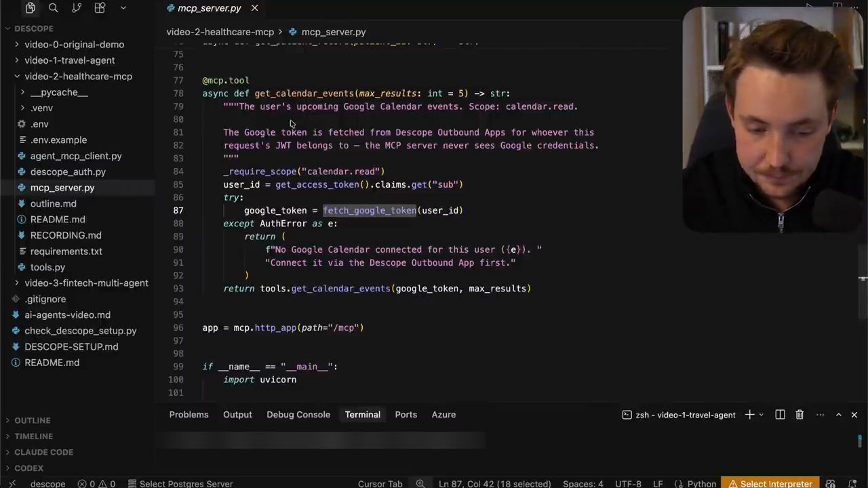Maximize the terminal panel size
The width and height of the screenshot is (868, 488).
838,415
